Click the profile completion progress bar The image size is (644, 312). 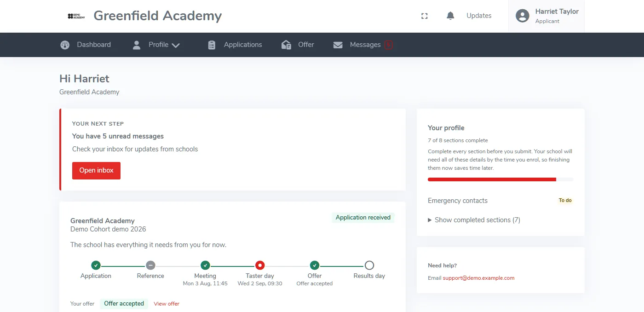click(x=500, y=179)
